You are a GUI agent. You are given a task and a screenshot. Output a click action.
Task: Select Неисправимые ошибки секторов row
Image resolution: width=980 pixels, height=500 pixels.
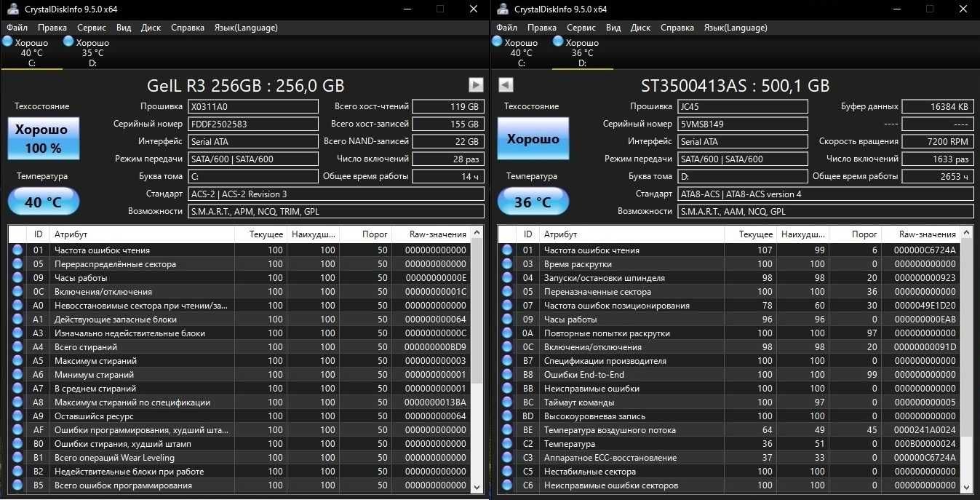(729, 485)
